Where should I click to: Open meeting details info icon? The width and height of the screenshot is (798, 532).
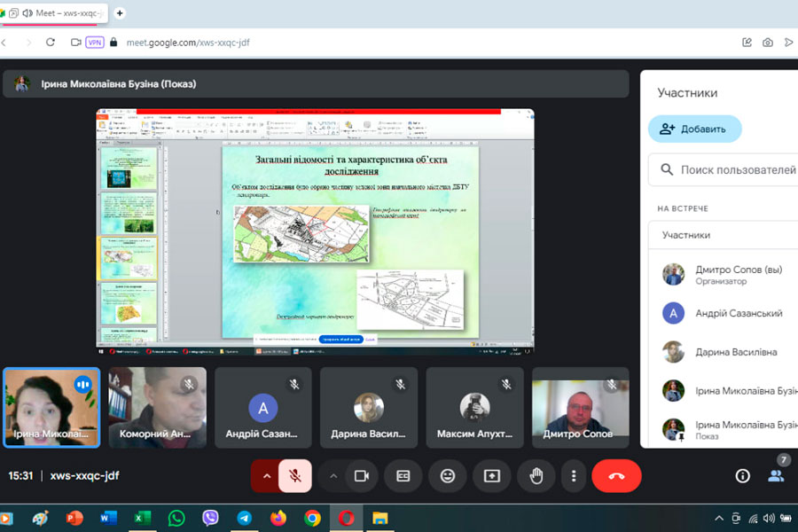(742, 476)
